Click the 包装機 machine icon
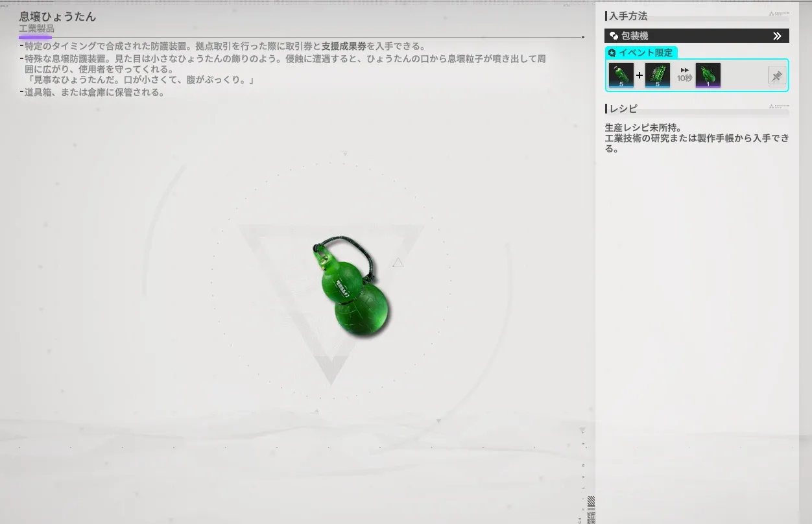Image resolution: width=812 pixels, height=524 pixels. point(614,36)
